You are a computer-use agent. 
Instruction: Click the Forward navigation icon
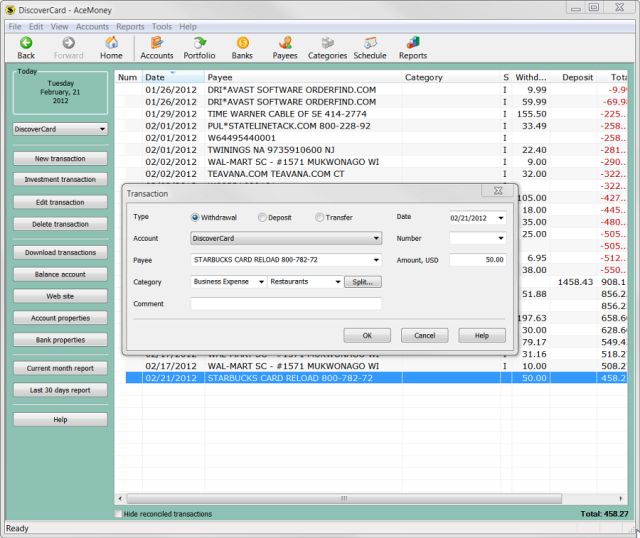69,43
